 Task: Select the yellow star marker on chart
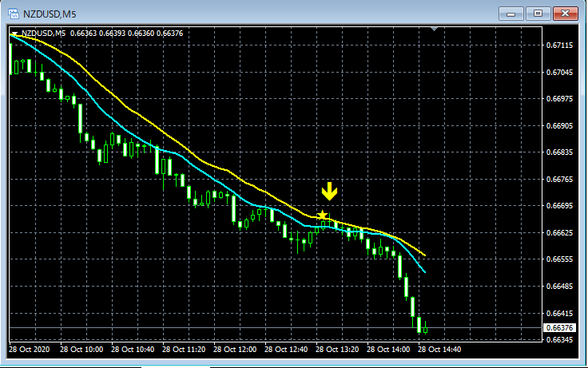tap(322, 215)
